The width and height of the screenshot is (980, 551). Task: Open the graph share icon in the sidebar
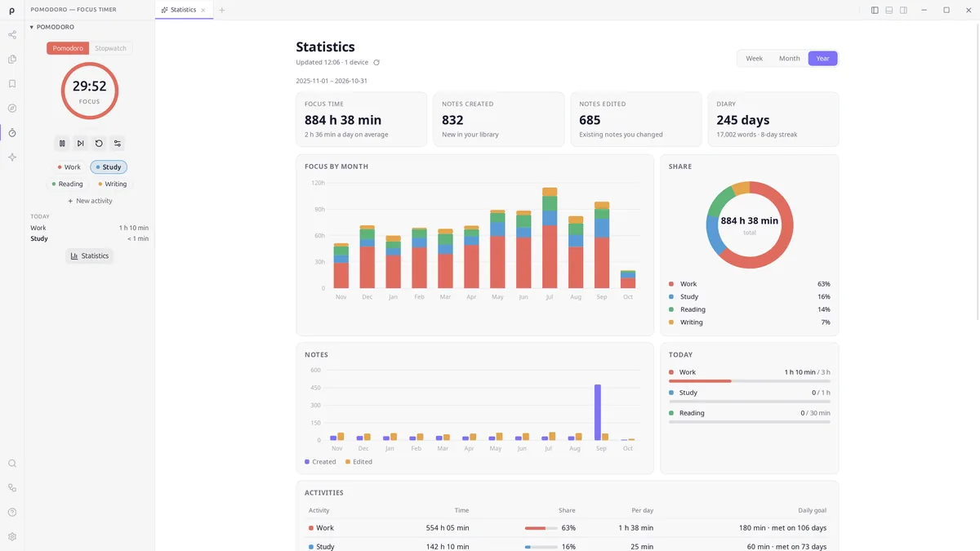point(12,35)
